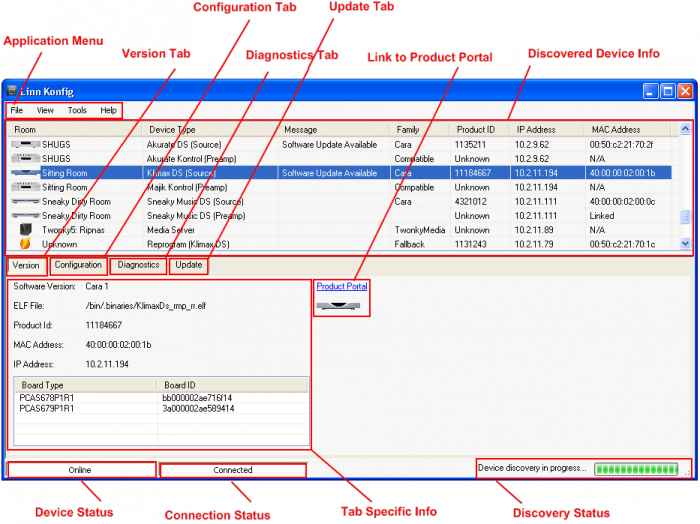Click the TwonkyMedia family cell
The width and height of the screenshot is (700, 524).
pyautogui.click(x=420, y=230)
